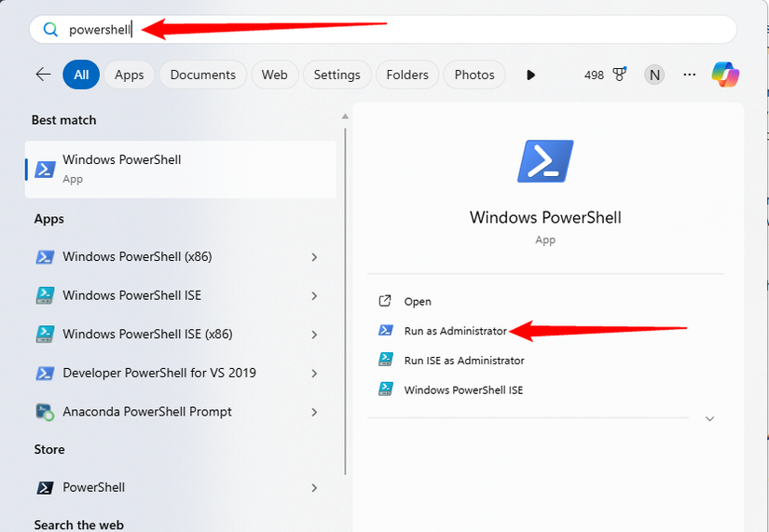The height and width of the screenshot is (532, 769).
Task: Click the Anaconda PowerShell Prompt icon
Action: [45, 412]
